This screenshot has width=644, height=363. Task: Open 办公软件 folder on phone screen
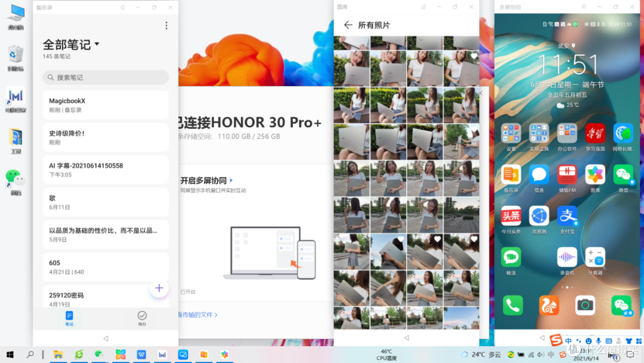point(567,138)
